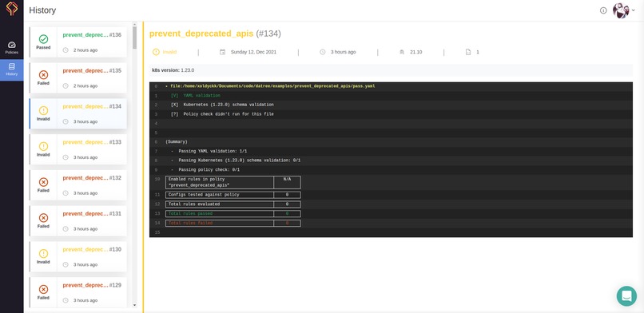Viewport: 644px width, 313px height.
Task: Click the clock icon beside 3 hours ago in details
Action: (x=323, y=52)
